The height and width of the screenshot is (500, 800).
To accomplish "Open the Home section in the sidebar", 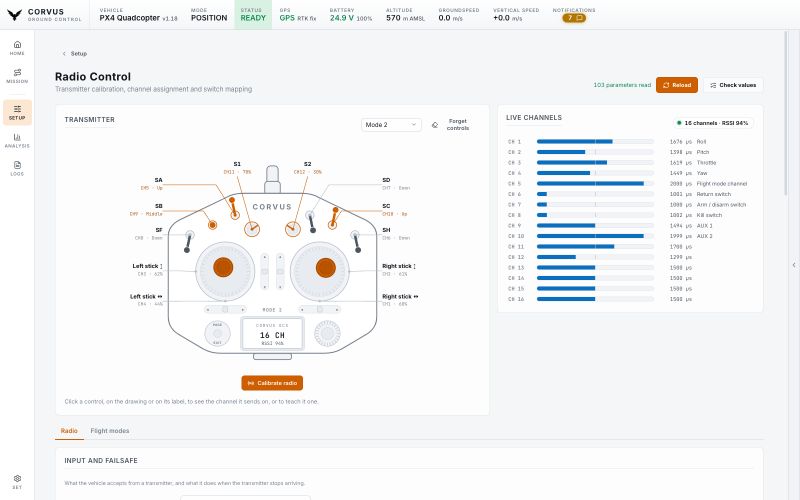I will (17, 47).
